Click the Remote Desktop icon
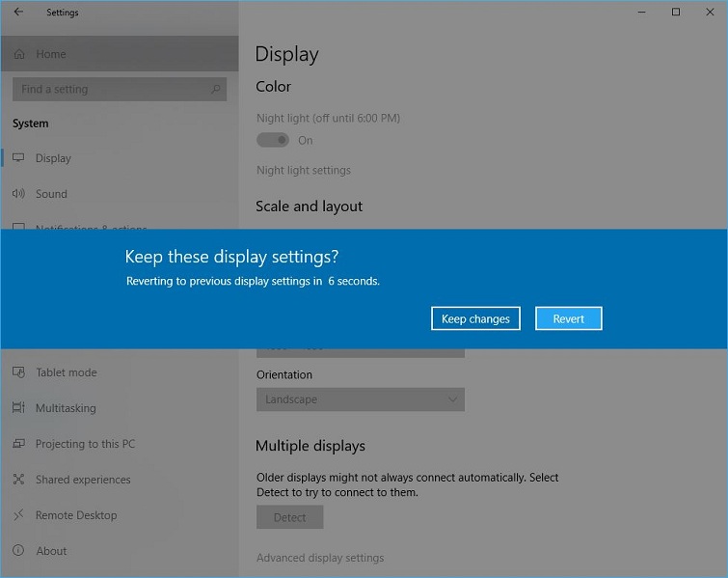This screenshot has height=578, width=728. pyautogui.click(x=18, y=515)
